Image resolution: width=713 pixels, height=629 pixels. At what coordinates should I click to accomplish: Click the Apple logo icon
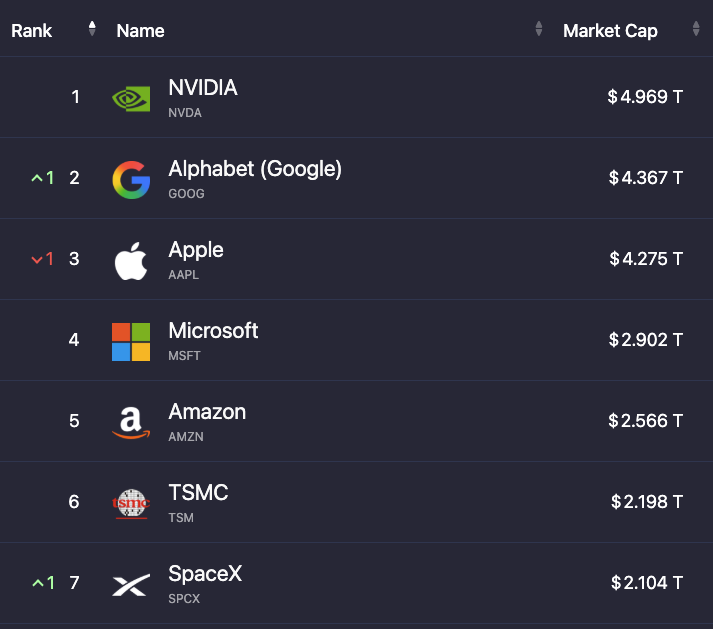pos(131,261)
